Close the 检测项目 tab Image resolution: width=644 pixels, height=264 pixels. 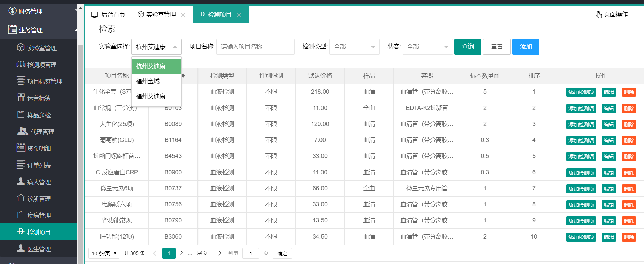pos(239,15)
